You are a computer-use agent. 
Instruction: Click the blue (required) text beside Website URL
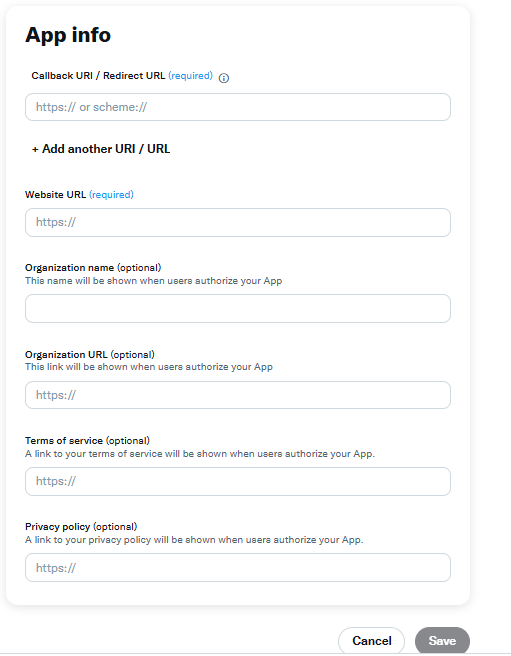coord(111,195)
